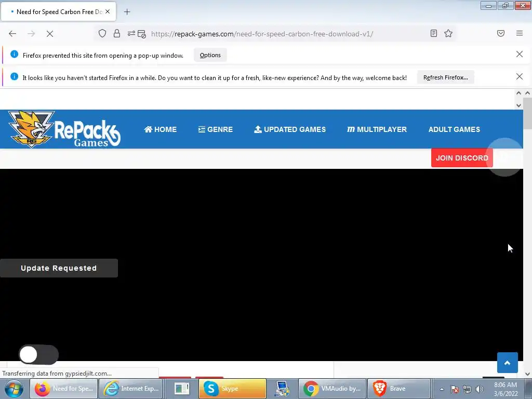Save page to Pocket
The width and height of the screenshot is (532, 399).
501,33
